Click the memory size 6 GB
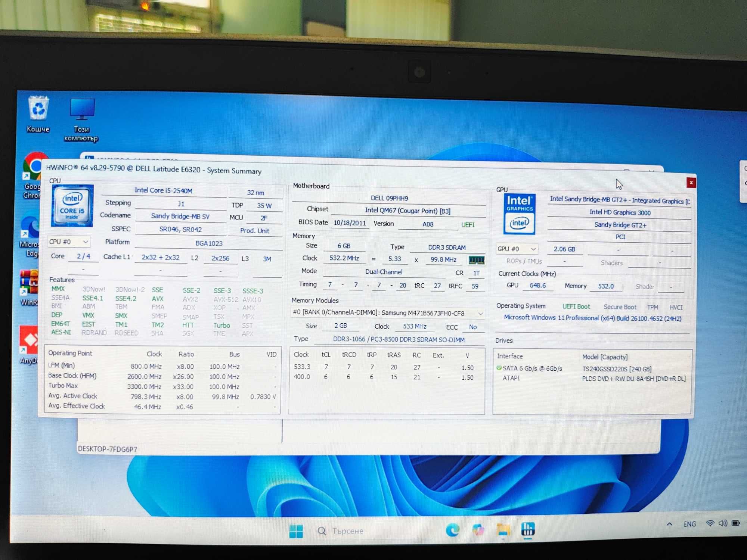This screenshot has width=747, height=560. [344, 246]
